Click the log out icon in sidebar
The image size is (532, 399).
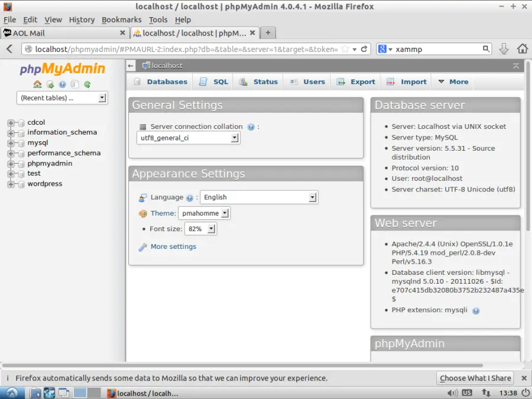pyautogui.click(x=50, y=84)
